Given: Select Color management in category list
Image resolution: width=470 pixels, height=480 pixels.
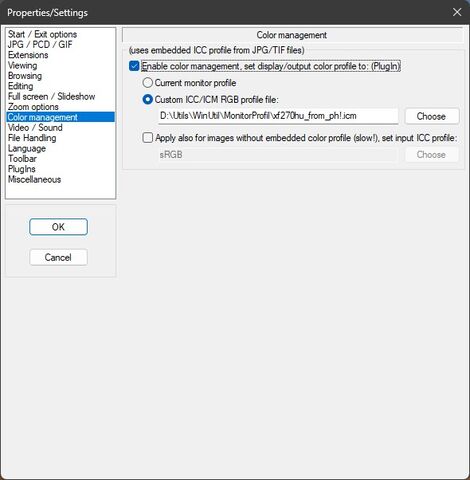Looking at the screenshot, I should (x=60, y=117).
